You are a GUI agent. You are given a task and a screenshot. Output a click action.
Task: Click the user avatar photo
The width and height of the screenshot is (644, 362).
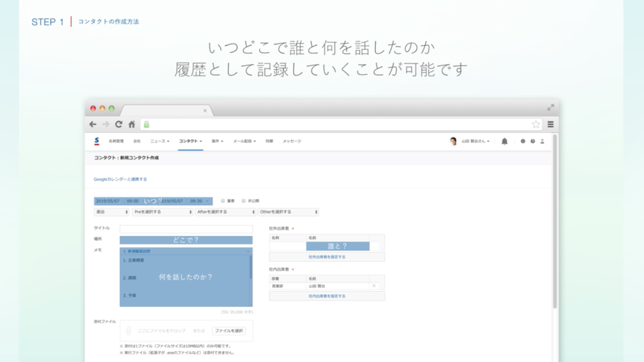pyautogui.click(x=453, y=141)
